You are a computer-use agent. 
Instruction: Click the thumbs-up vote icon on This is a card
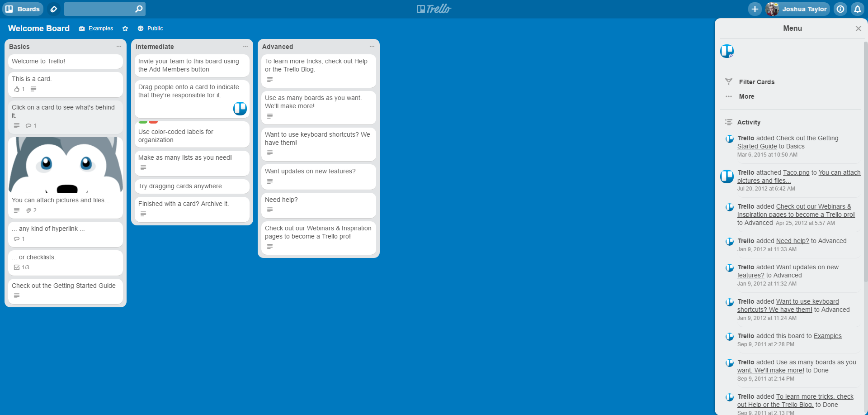17,89
